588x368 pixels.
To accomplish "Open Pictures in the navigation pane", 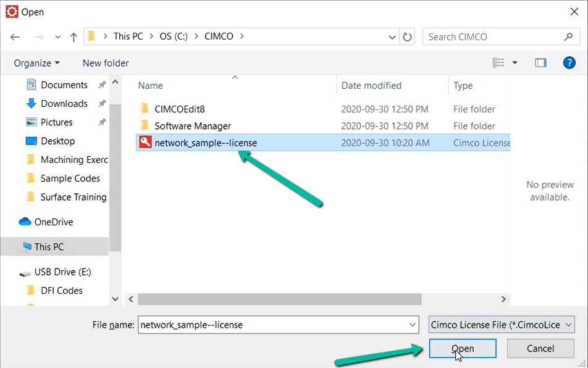I will click(57, 122).
